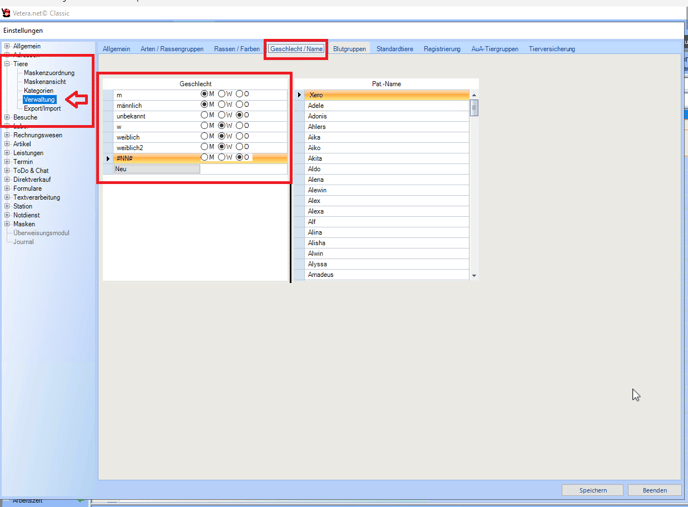Open the Standardtiere tab
This screenshot has width=688, height=507.
pyautogui.click(x=395, y=49)
